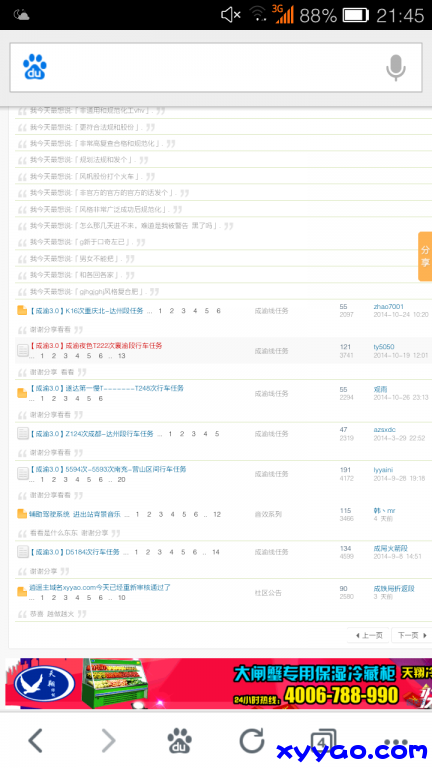Click the page icon of the 5594次 thread
The height and width of the screenshot is (768, 432).
click(x=23, y=474)
